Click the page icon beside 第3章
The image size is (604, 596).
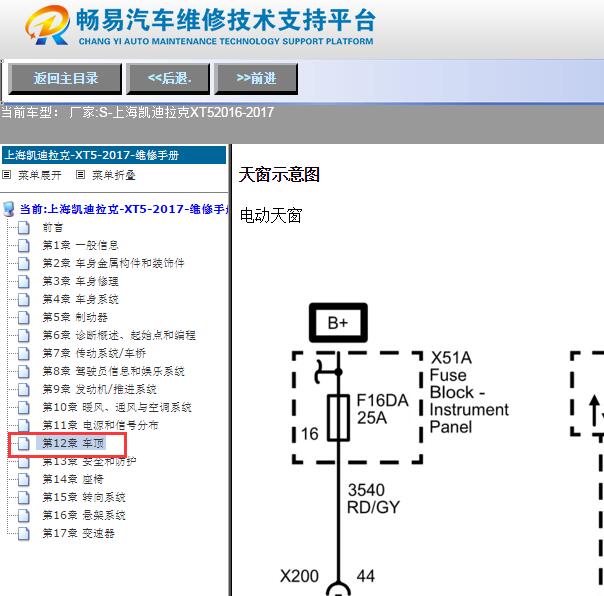[23, 281]
